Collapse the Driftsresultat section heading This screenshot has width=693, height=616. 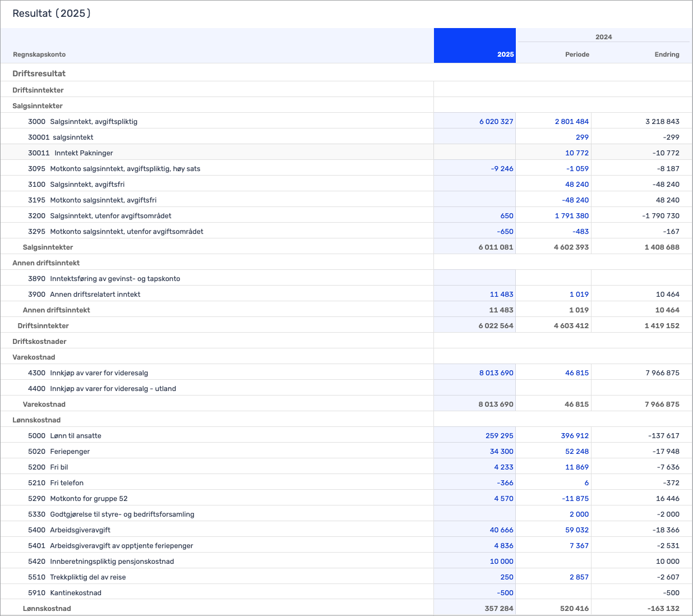pyautogui.click(x=39, y=73)
